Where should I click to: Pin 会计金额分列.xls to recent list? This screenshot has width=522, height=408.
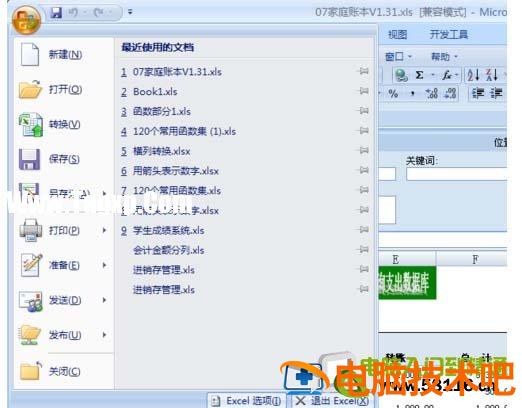click(x=363, y=249)
